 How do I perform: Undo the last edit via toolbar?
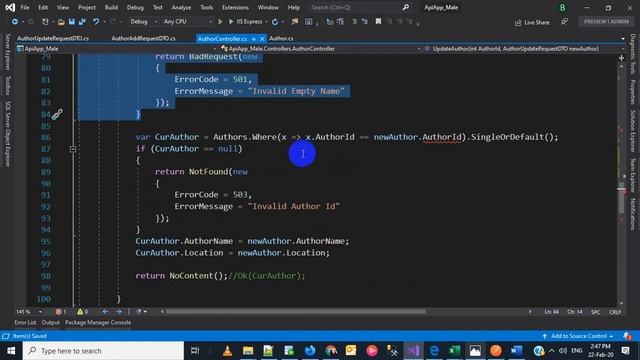[96, 22]
